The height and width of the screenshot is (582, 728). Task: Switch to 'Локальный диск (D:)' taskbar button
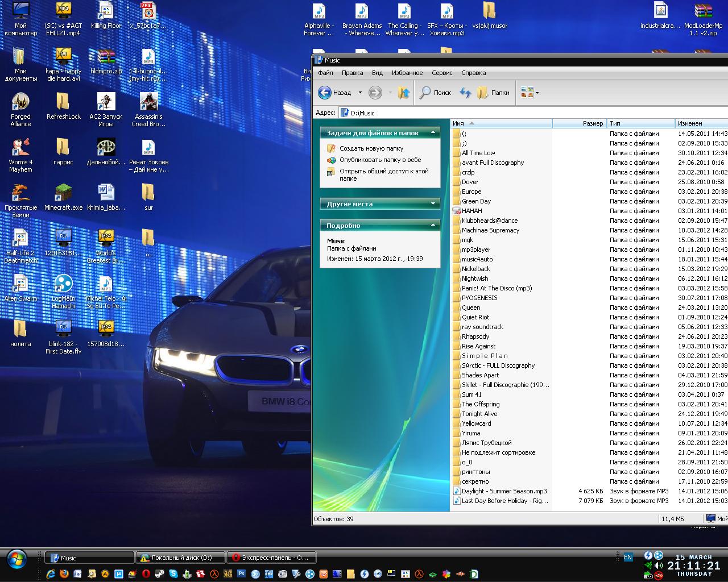tap(181, 558)
